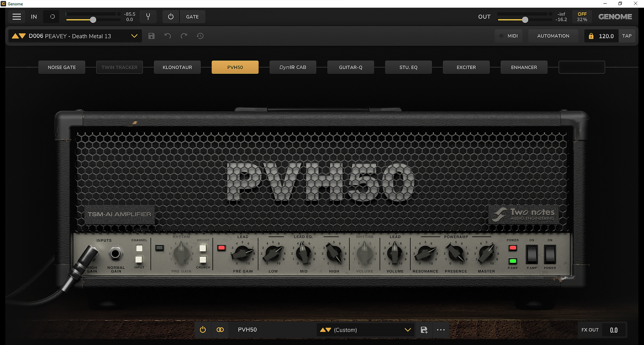This screenshot has width=644, height=345.
Task: Click the upper Channel switch button
Action: [139, 248]
